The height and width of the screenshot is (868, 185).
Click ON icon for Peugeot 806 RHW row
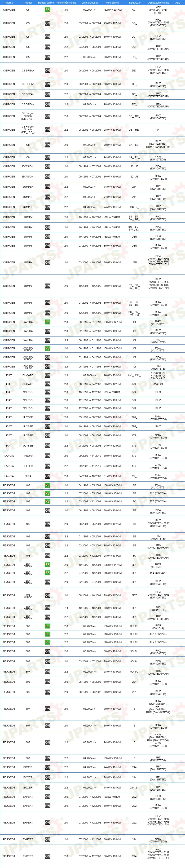pyautogui.click(x=48, y=682)
